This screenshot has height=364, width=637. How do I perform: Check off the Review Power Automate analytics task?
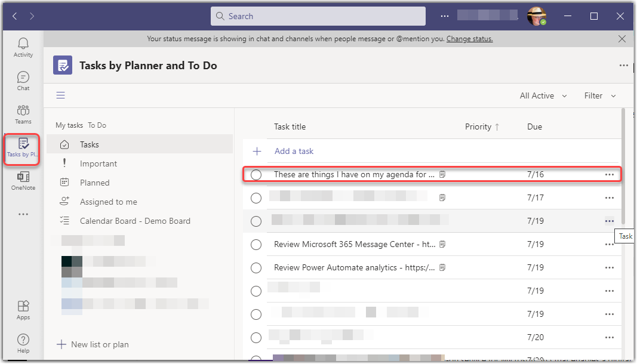[256, 267]
